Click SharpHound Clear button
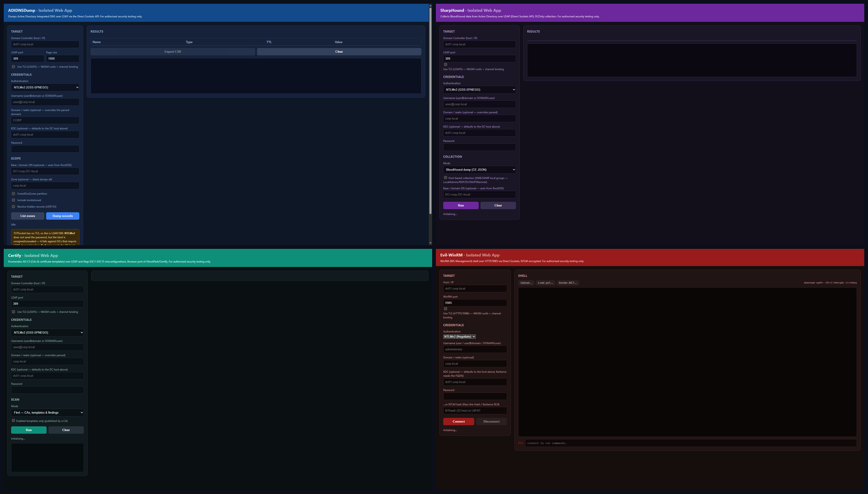Viewport: 868px width, 494px height. point(498,206)
